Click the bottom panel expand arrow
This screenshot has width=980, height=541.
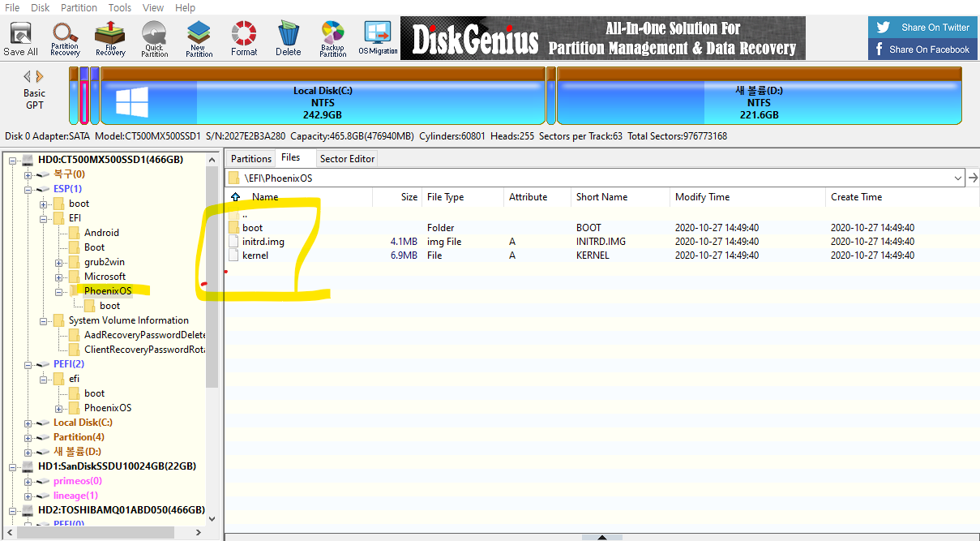602,537
